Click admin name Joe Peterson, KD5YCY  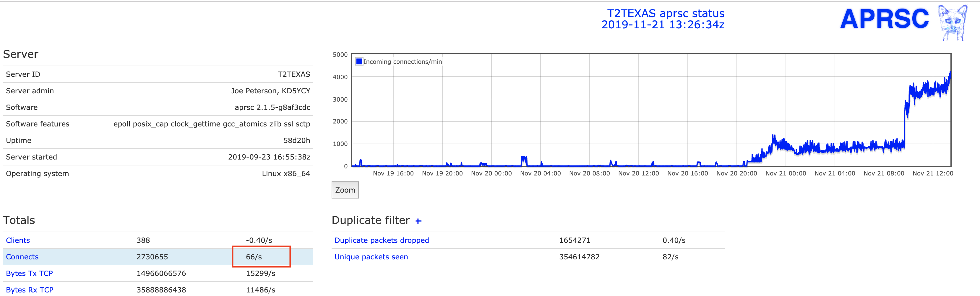coord(270,91)
